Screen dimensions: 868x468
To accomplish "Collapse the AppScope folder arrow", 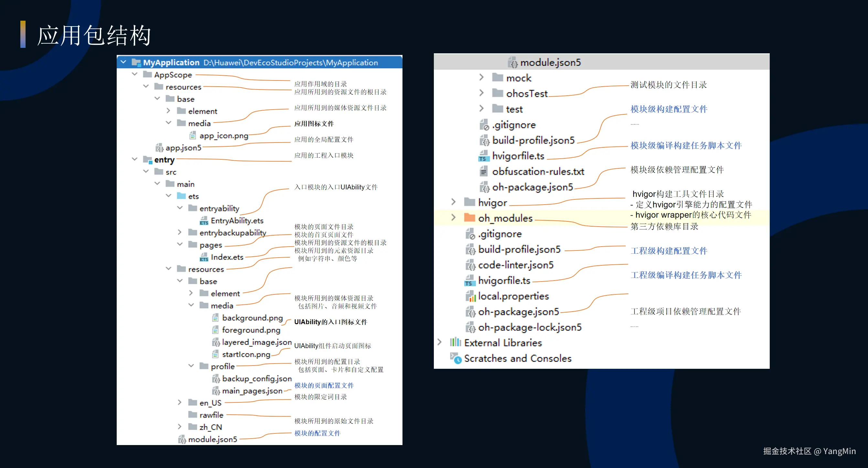I will point(135,74).
